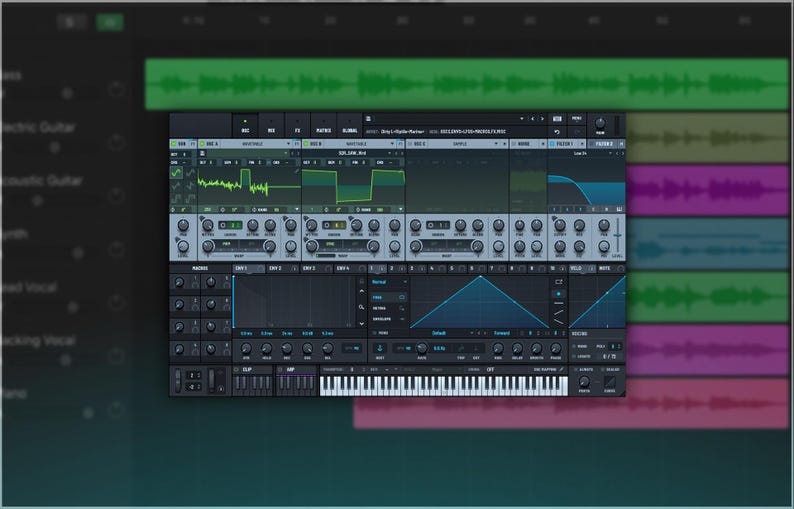Viewport: 794px width, 509px height.
Task: Click the undo arrow icon
Action: [557, 132]
